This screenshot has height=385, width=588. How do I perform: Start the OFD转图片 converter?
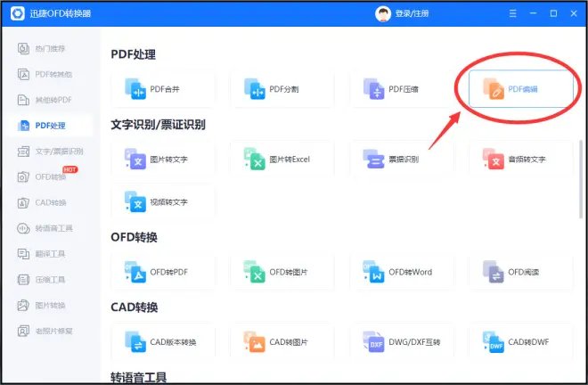(x=282, y=272)
